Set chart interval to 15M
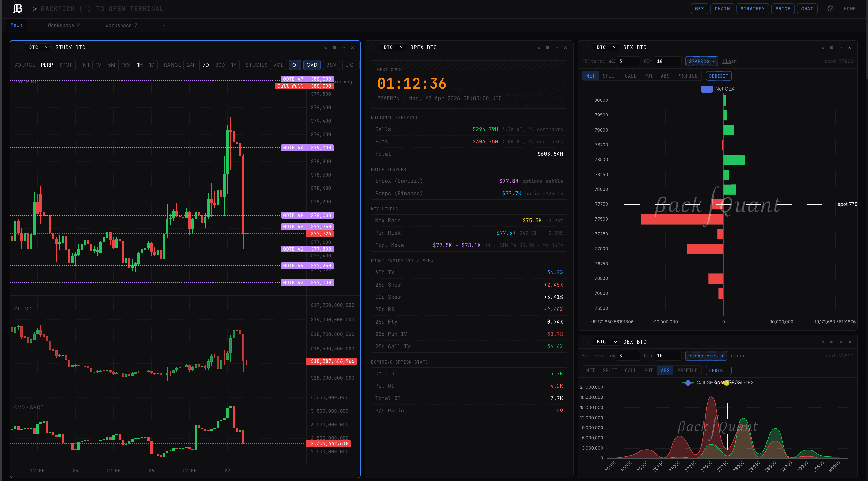 tap(126, 65)
